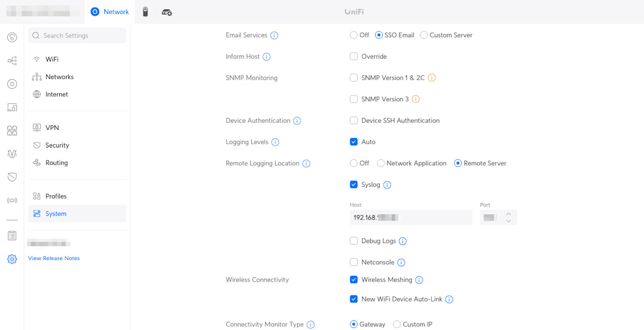Open Security settings menu item
The width and height of the screenshot is (644, 330).
click(77, 145)
